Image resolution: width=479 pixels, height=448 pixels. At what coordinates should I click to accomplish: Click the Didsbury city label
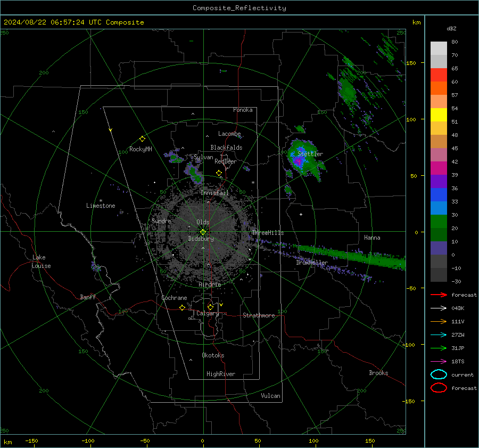tap(201, 239)
